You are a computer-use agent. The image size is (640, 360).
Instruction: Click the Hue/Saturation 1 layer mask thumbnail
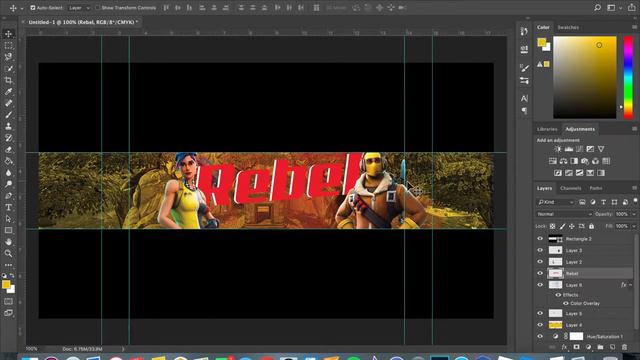(576, 336)
